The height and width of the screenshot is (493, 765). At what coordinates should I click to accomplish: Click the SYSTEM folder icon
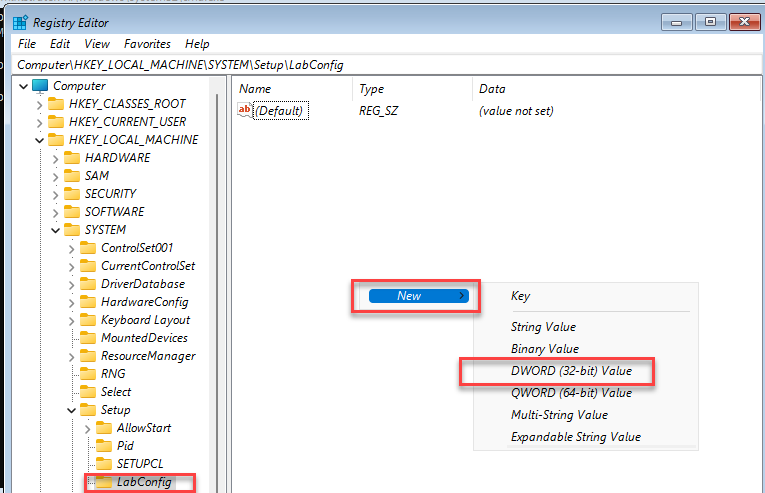click(72, 230)
